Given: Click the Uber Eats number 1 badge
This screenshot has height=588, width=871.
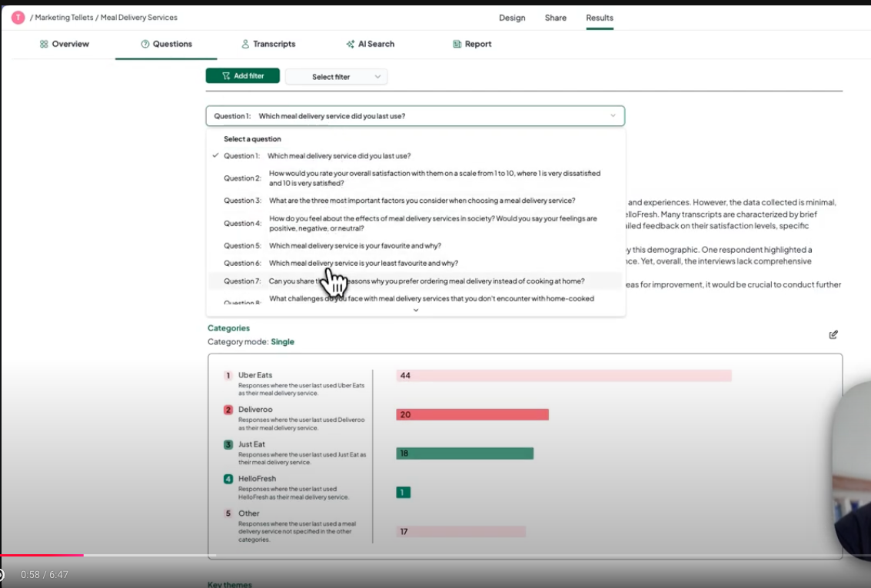Looking at the screenshot, I should point(228,375).
